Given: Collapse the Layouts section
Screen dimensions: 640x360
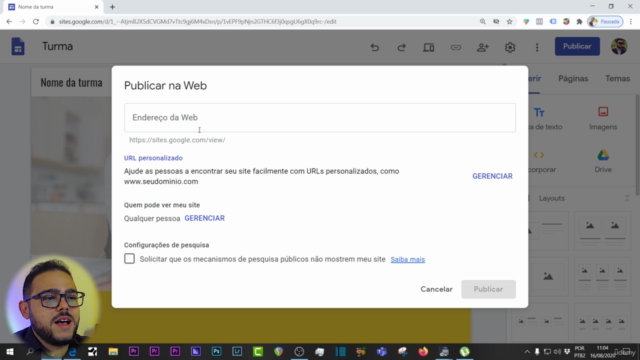Looking at the screenshot, I should tap(627, 198).
